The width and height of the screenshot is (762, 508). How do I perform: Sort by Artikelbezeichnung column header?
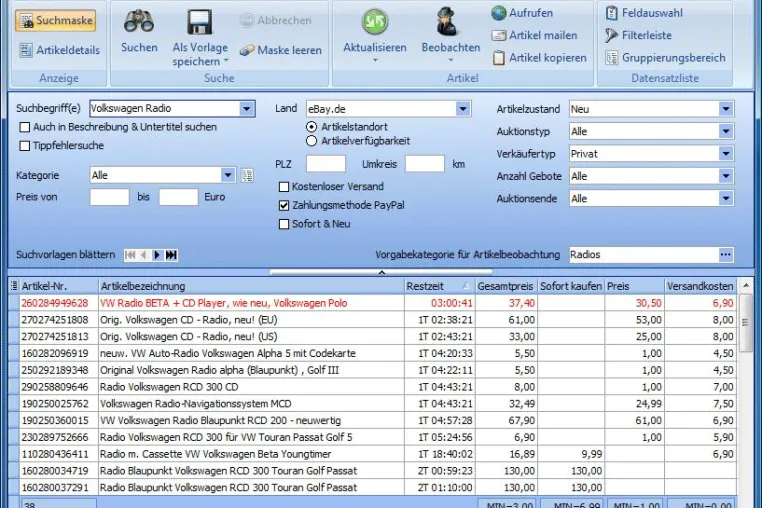251,286
